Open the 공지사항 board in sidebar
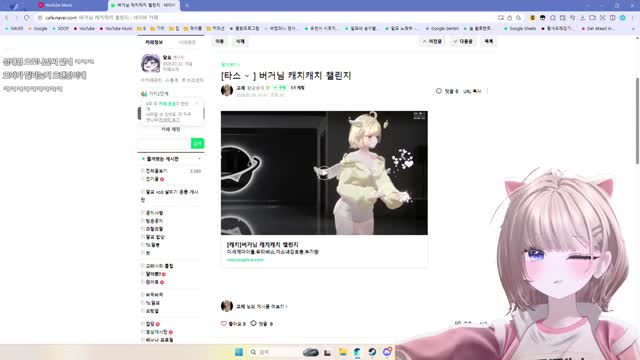This screenshot has width=640, height=360. point(154,213)
